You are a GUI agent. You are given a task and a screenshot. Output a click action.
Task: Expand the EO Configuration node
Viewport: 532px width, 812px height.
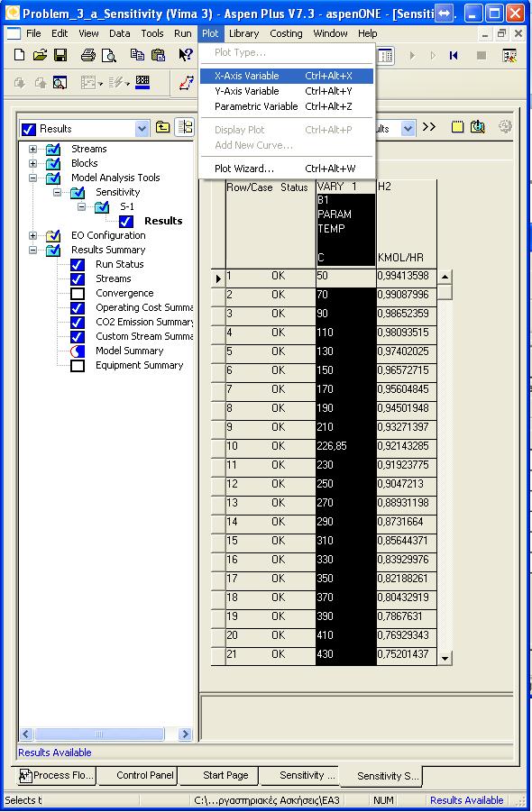(32, 235)
